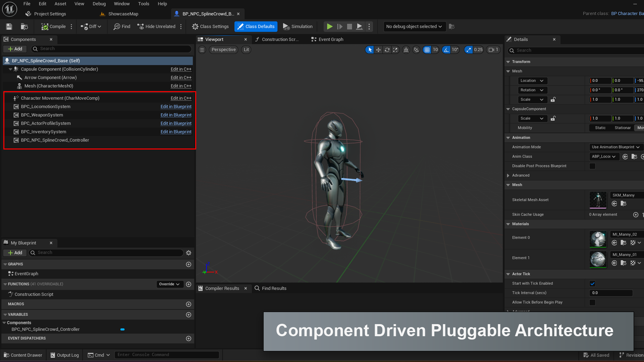
Task: Click Edit in Blueprint for BPC_WeaponSystem
Action: [176, 115]
